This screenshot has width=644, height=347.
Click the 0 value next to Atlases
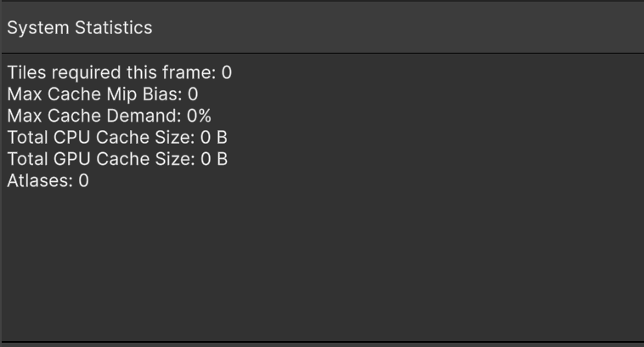[83, 180]
